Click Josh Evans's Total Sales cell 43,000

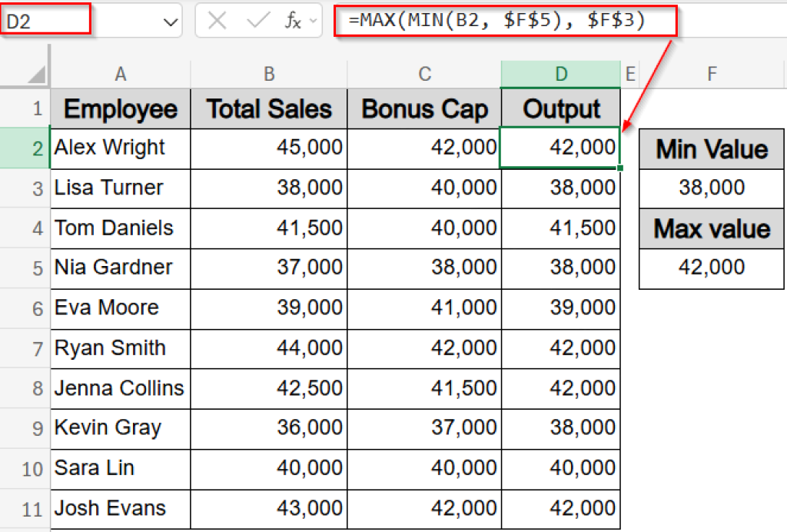tap(268, 508)
